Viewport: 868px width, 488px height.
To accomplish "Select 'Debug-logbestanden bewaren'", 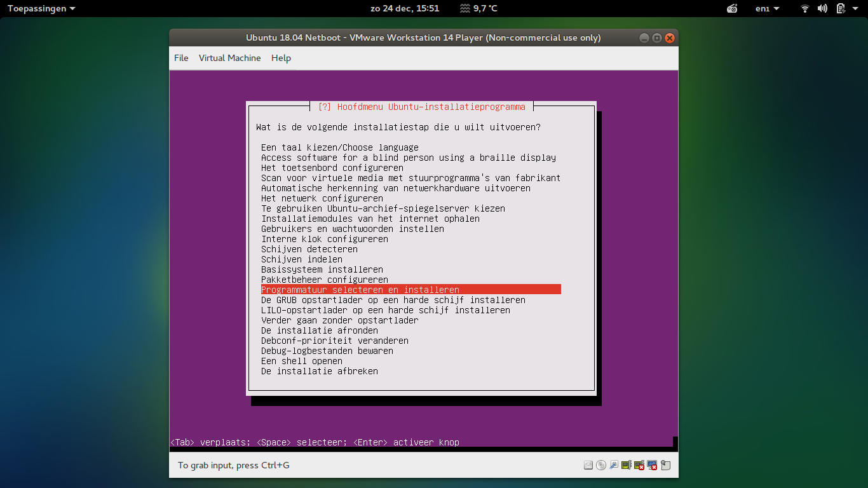I will click(x=327, y=351).
